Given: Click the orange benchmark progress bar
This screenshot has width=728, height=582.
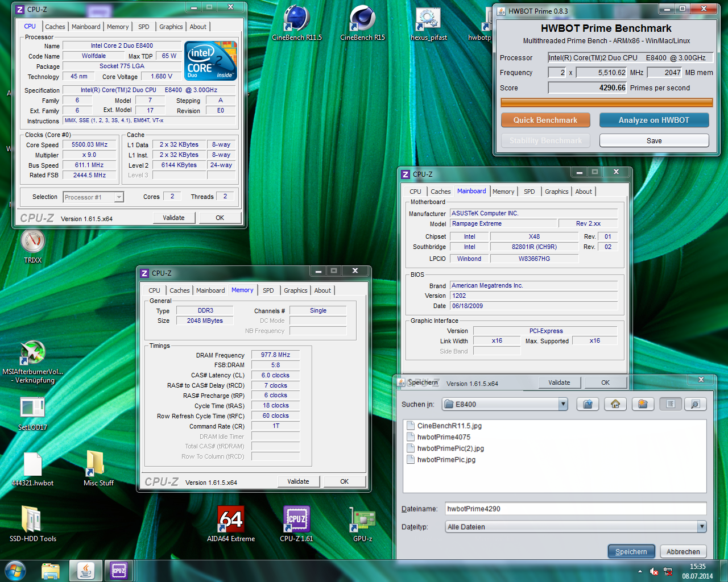Looking at the screenshot, I should click(x=606, y=103).
